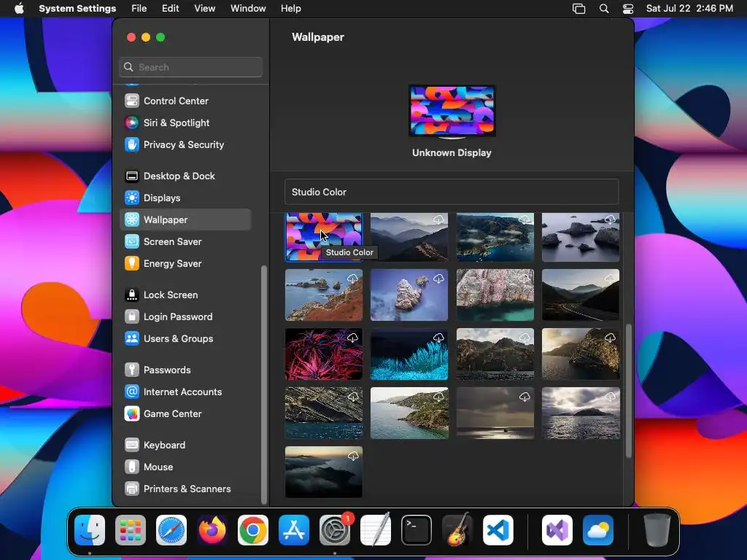Click the search field in System Settings
Viewport: 747px width, 560px height.
[x=190, y=67]
